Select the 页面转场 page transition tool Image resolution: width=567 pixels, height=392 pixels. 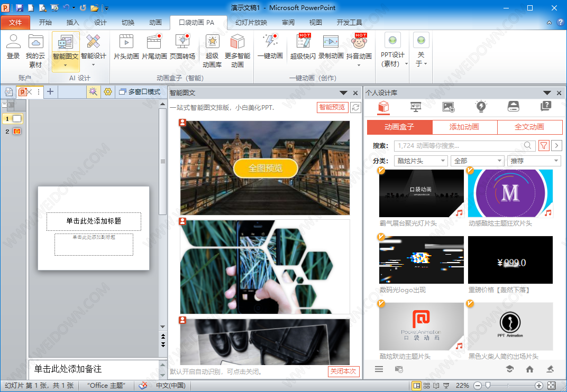182,47
